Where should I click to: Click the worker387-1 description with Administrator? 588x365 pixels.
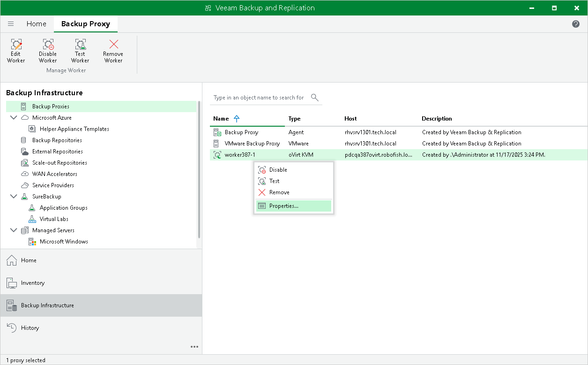pos(484,155)
